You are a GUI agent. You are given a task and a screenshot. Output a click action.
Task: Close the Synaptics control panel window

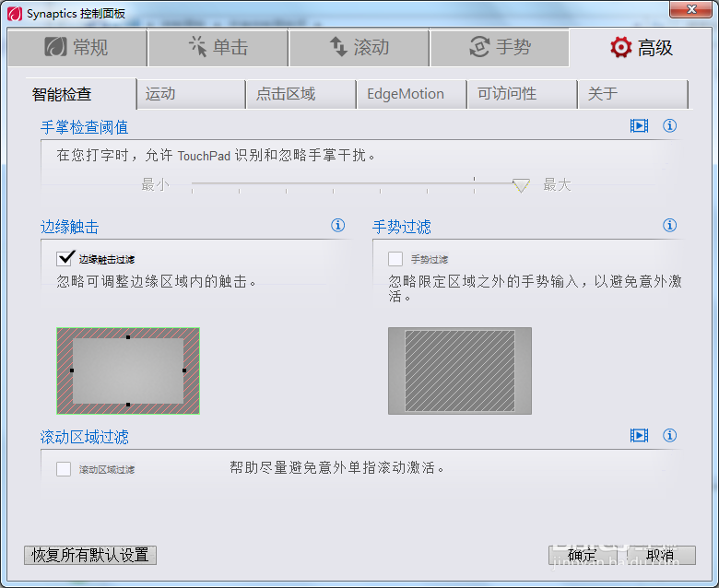pyautogui.click(x=691, y=9)
